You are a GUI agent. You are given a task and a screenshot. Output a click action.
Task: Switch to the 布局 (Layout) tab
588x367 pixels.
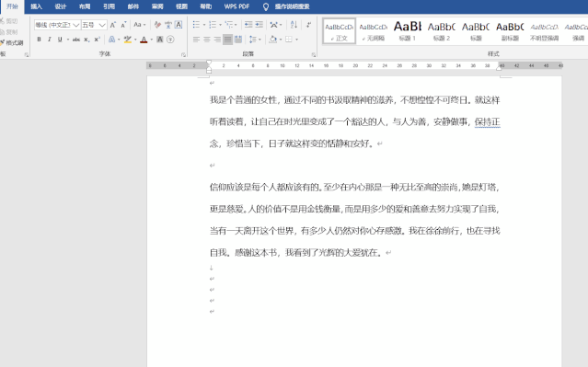coord(85,6)
